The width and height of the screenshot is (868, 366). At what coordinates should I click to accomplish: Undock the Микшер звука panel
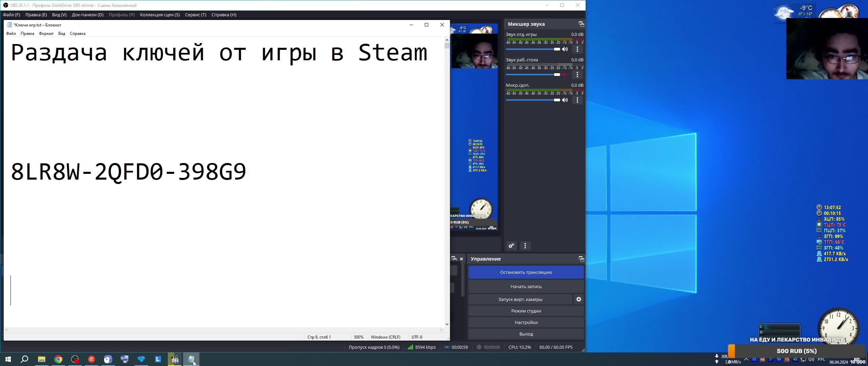click(581, 24)
